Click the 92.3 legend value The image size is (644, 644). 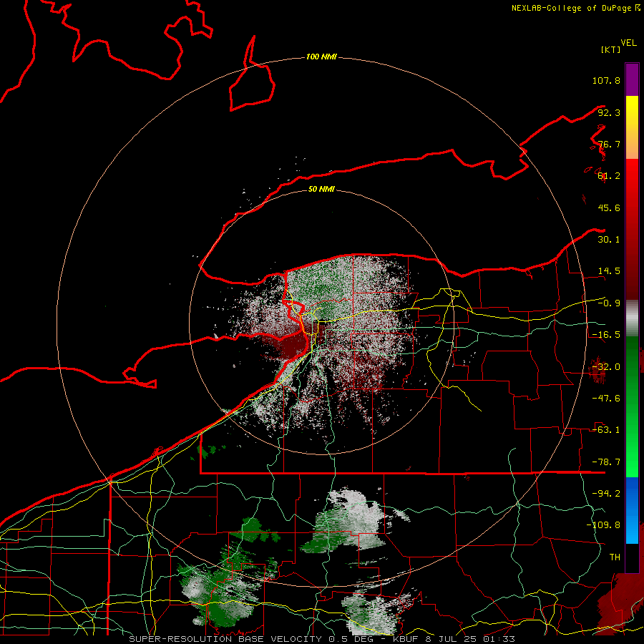point(609,112)
